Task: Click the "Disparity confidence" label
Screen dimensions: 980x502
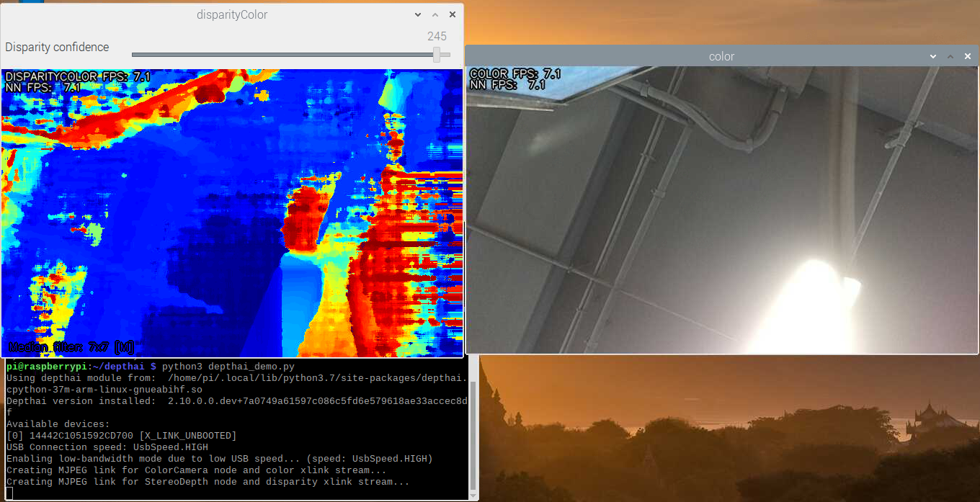Action: [x=57, y=47]
